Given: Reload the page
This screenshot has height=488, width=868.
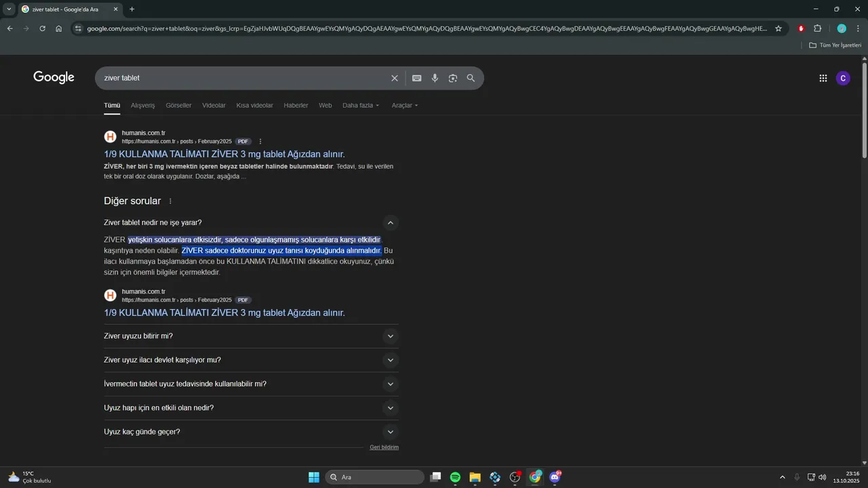Looking at the screenshot, I should tap(42, 28).
